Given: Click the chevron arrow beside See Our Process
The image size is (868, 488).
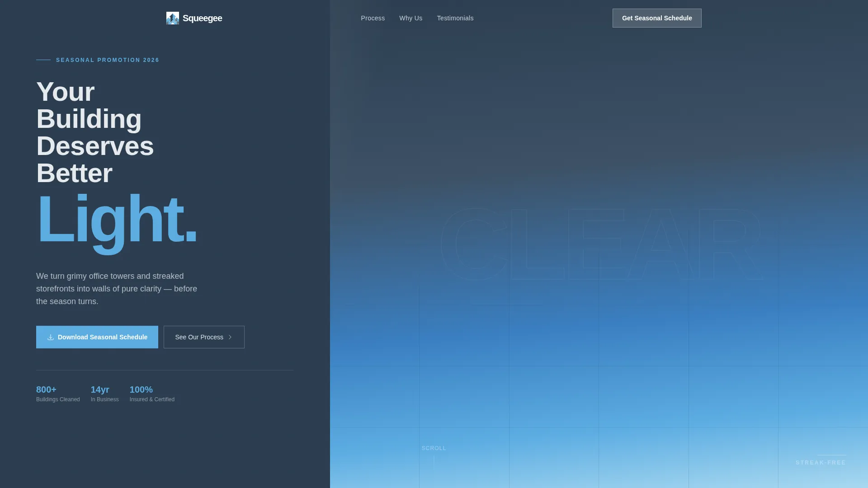Looking at the screenshot, I should (230, 337).
